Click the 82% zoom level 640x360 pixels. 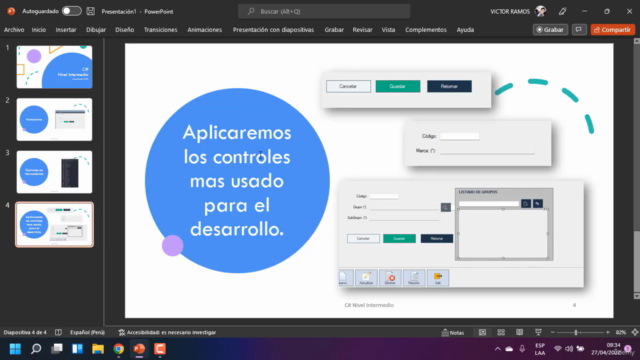[x=621, y=332]
